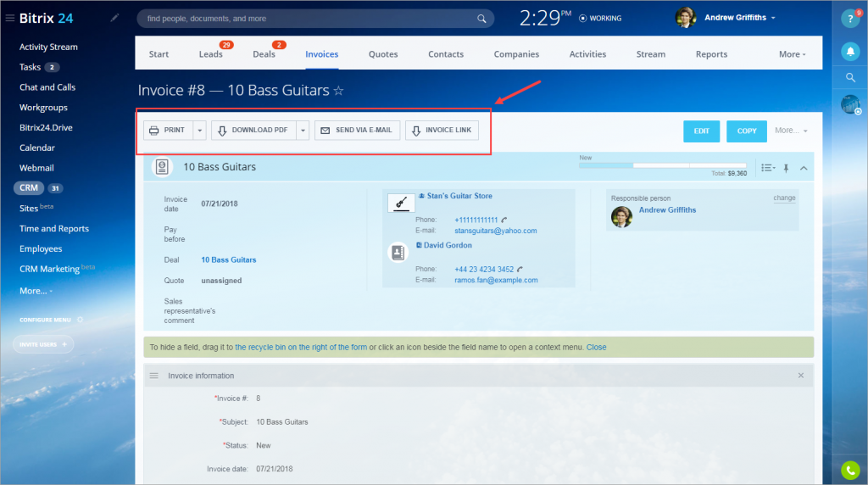Select the Start tab
This screenshot has height=485, width=868.
(159, 54)
